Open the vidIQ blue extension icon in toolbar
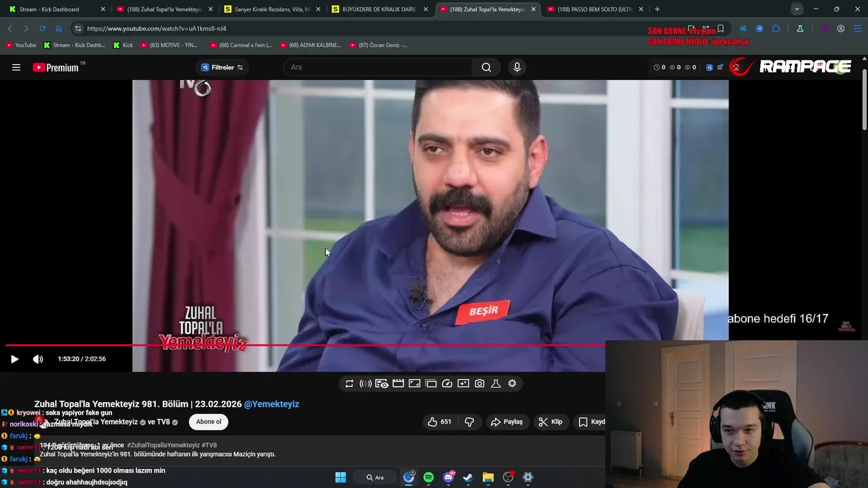The image size is (868, 488). 759,28
